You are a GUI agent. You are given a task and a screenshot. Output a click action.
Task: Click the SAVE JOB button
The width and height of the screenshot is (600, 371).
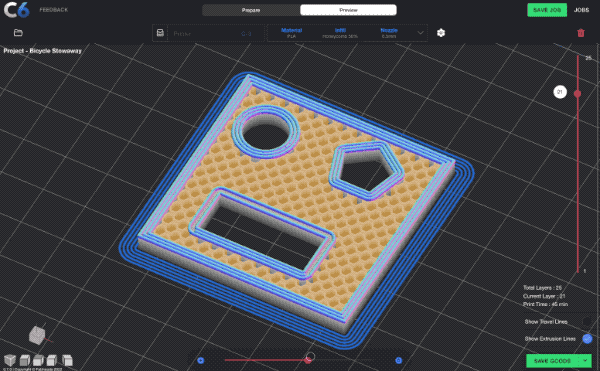point(547,10)
